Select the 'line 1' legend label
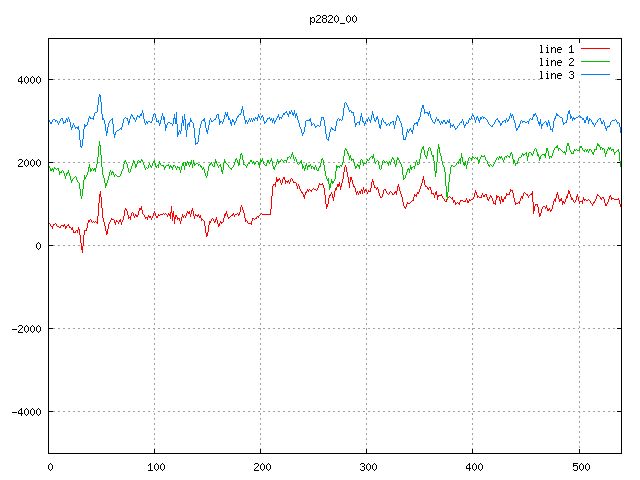Viewport: 640px width, 480px height. pos(556,49)
